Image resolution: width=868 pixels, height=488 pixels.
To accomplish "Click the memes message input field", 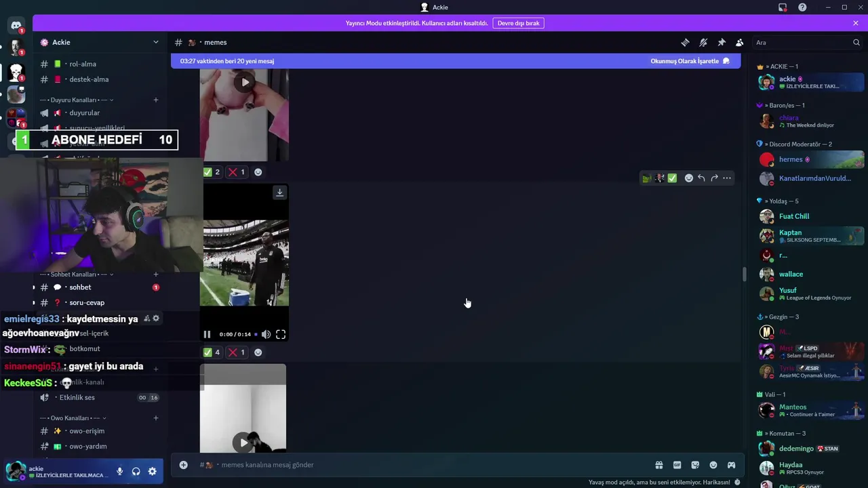I will [x=420, y=465].
